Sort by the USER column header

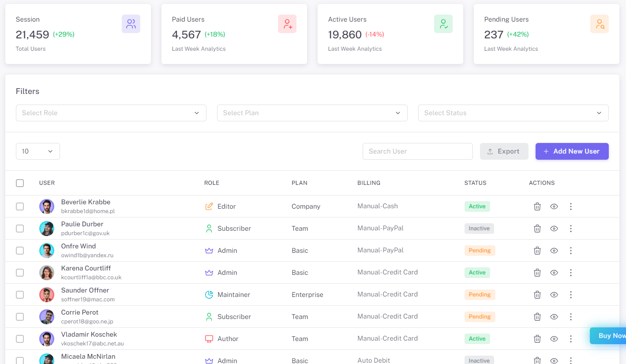[47, 183]
